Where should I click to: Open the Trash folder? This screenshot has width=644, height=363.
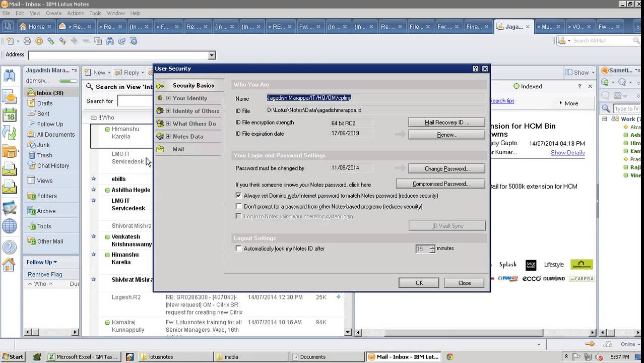tap(44, 155)
